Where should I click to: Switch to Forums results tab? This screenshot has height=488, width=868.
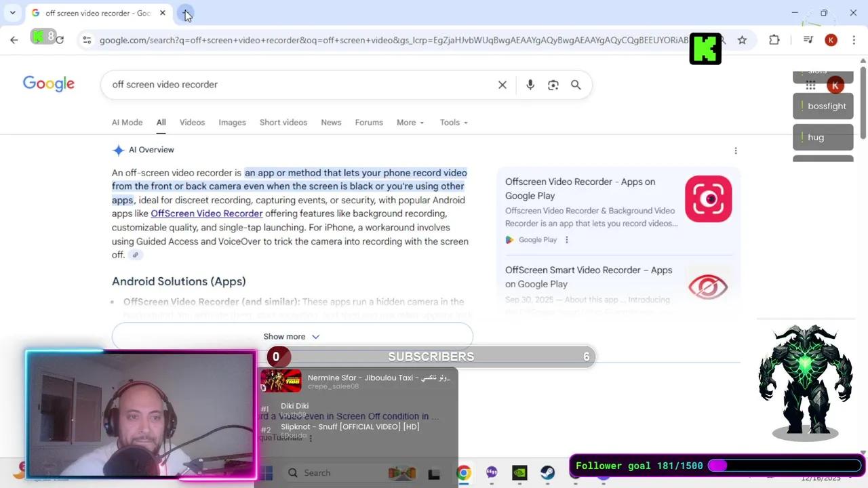tap(369, 123)
